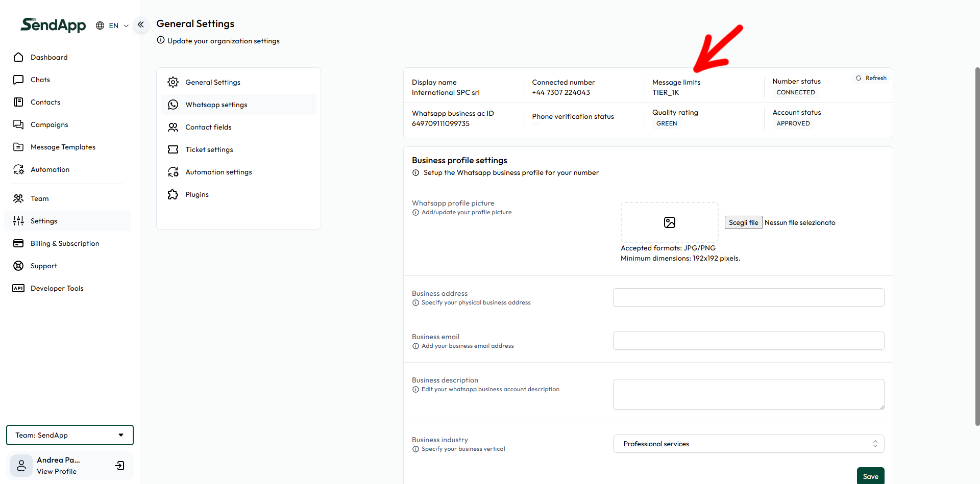Click the Support lifebuoy icon

[x=18, y=266]
